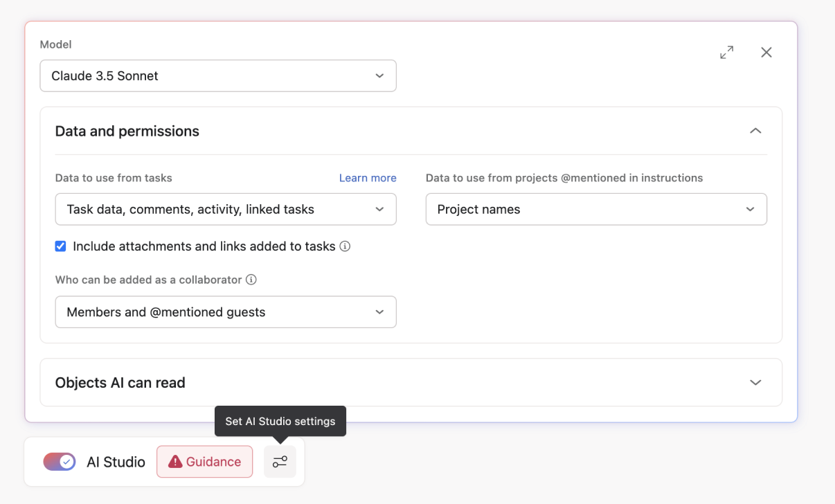Uncheck Include attachments and links added to tasks
835x504 pixels.
point(60,246)
